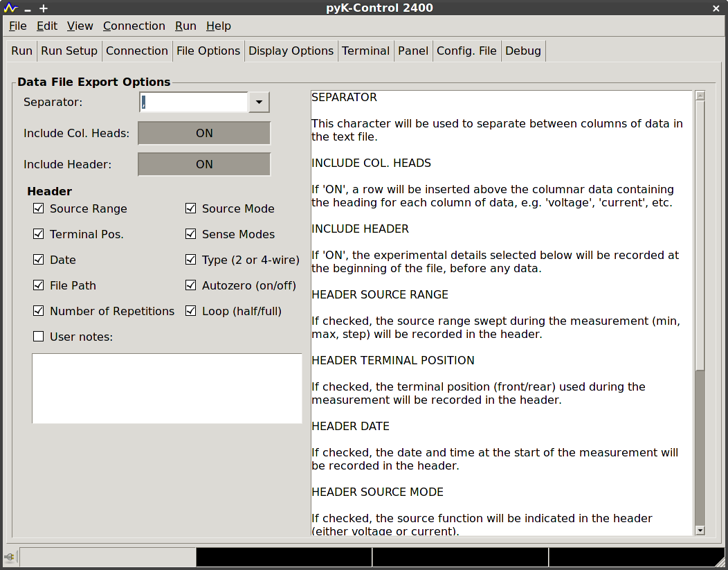728x570 pixels.
Task: Click the 'HEADER SOURCE RANGE' help heading
Action: click(380, 294)
